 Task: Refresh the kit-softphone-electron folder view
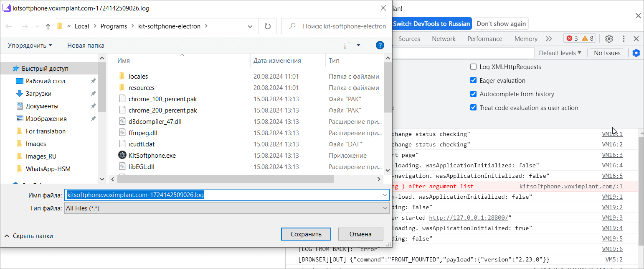coord(268,26)
